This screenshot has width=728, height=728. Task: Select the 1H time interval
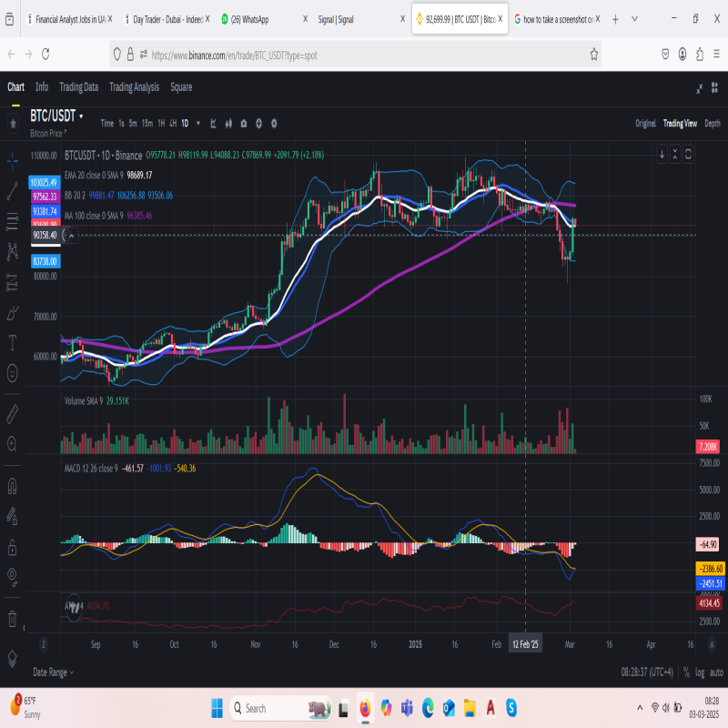pos(161,123)
